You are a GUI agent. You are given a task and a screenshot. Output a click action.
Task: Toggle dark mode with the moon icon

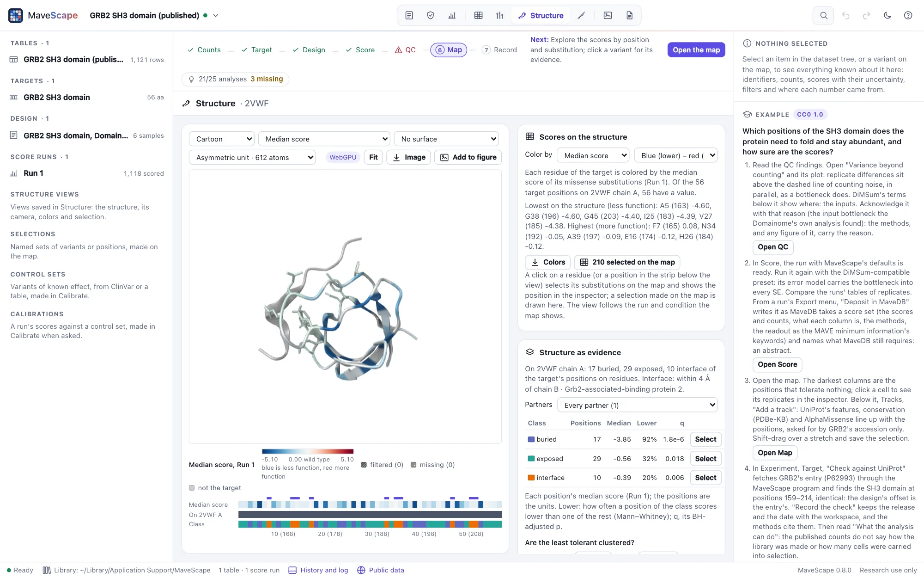point(887,15)
